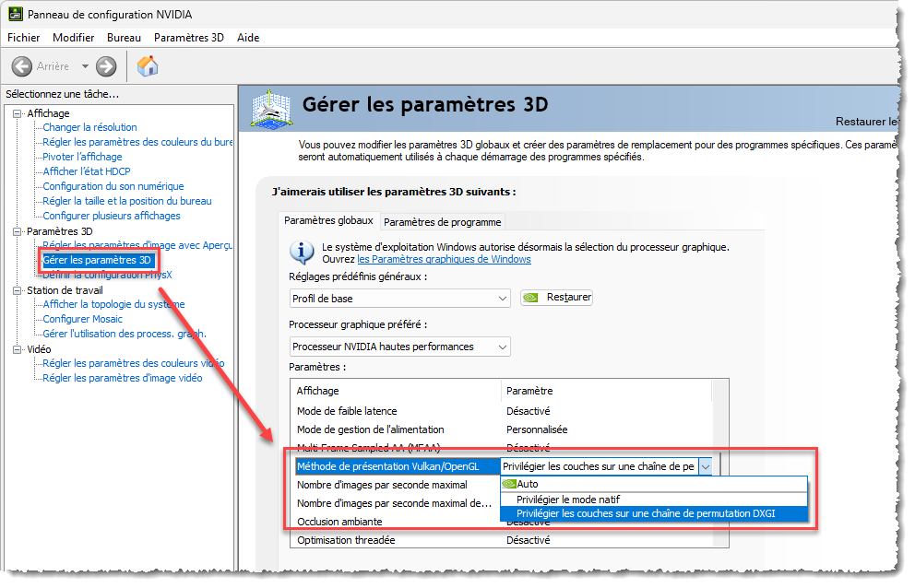Open the Bureau menu
The height and width of the screenshot is (588, 915).
124,38
